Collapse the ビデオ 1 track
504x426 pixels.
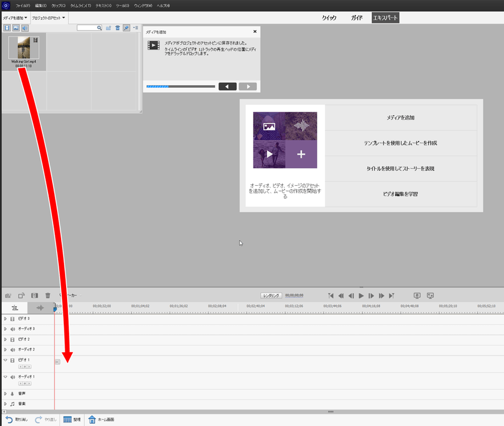tap(5, 360)
